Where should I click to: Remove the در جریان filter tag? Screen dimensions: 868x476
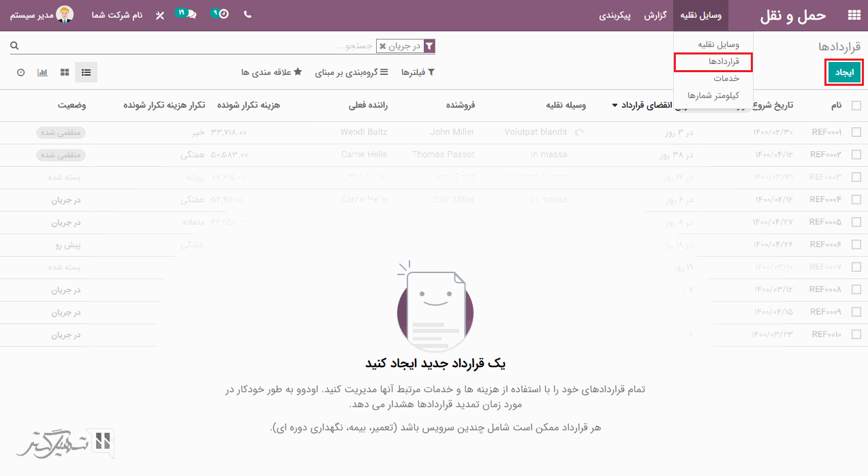pyautogui.click(x=382, y=46)
